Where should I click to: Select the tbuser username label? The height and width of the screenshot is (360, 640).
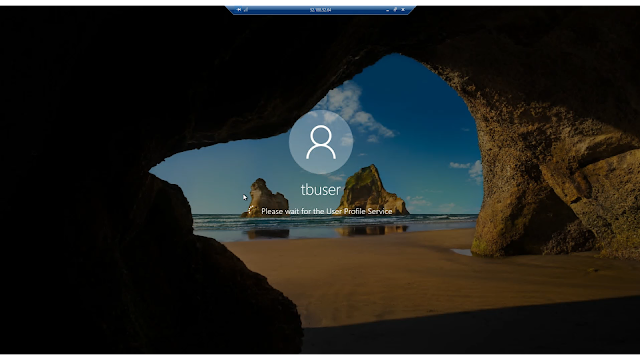click(x=320, y=190)
